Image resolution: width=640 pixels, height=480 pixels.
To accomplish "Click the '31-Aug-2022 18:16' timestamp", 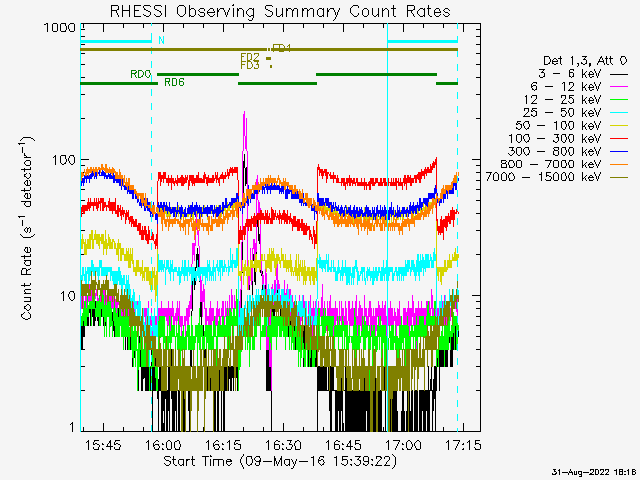I will click(x=594, y=472).
